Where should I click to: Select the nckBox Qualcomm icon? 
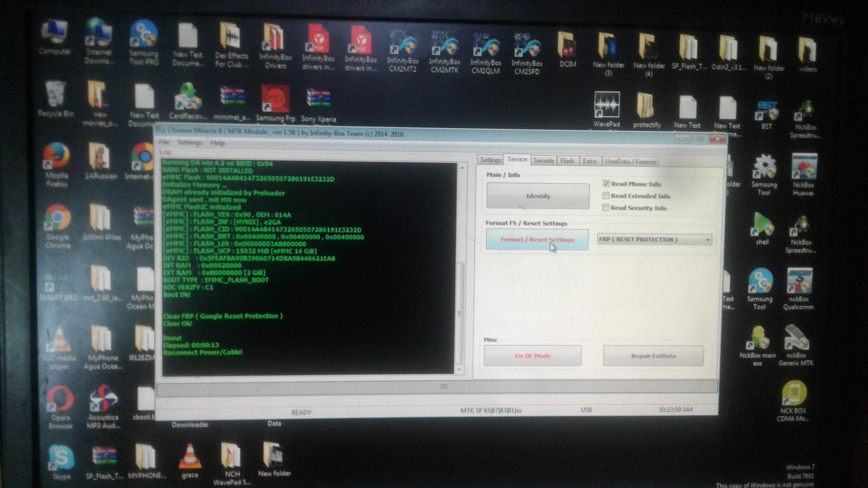(x=800, y=289)
